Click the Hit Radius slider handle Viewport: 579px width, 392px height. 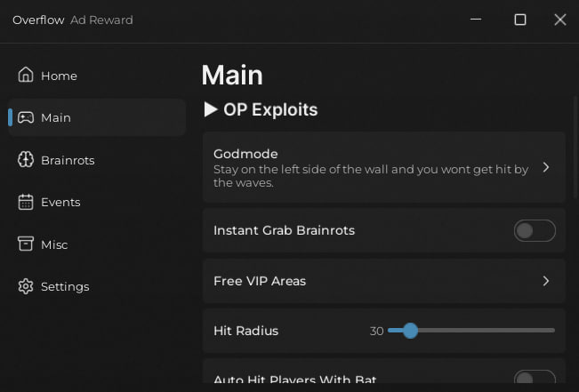(410, 331)
